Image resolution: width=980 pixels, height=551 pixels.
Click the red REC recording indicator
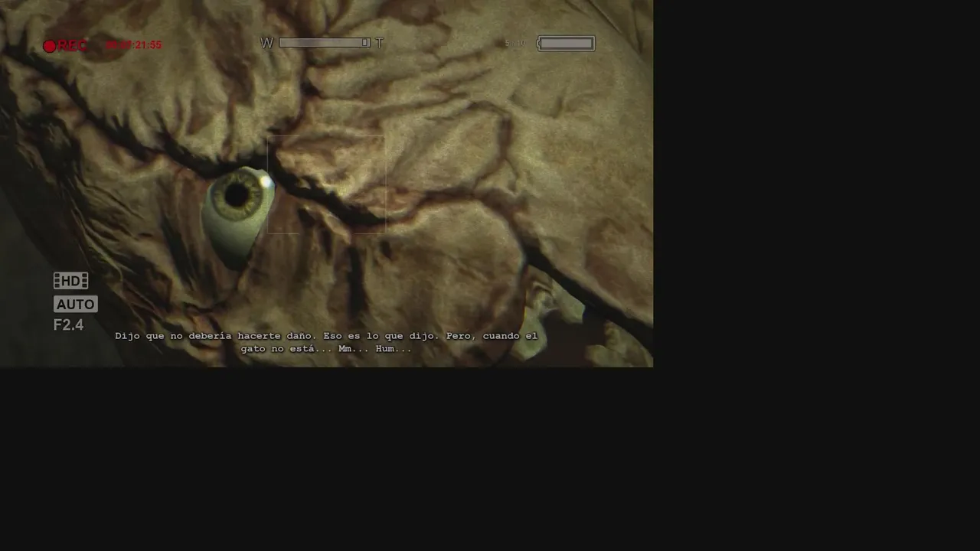pyautogui.click(x=65, y=46)
